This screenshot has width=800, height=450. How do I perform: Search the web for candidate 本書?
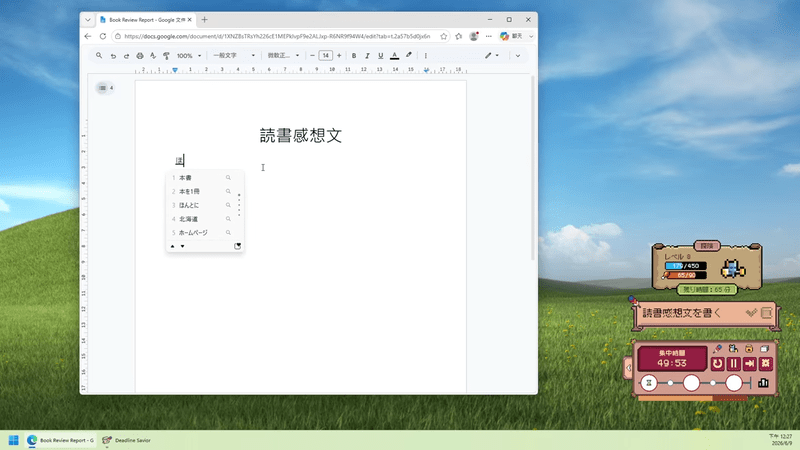coord(228,178)
